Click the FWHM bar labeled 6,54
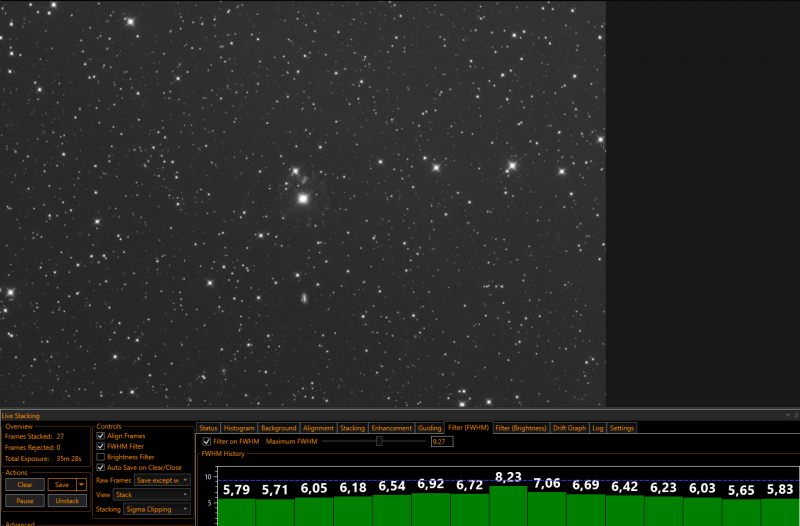This screenshot has height=526, width=800. (x=392, y=510)
